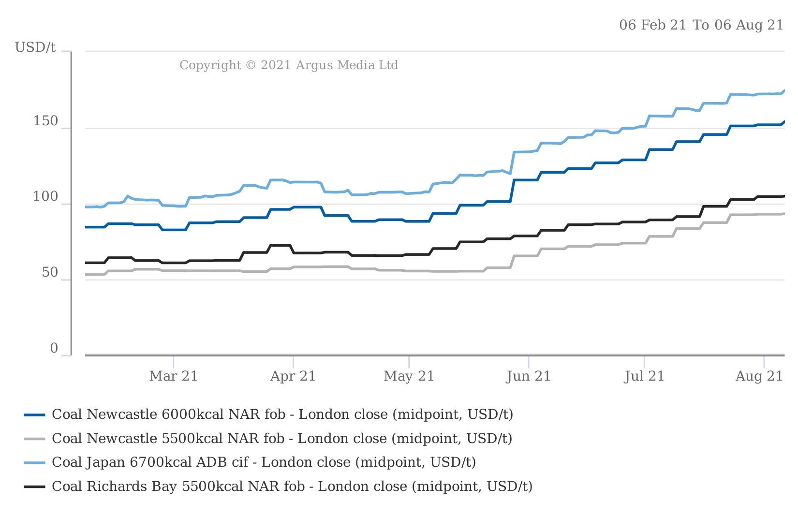
Task: Click the Jun 21 x-axis label
Action: tap(528, 376)
